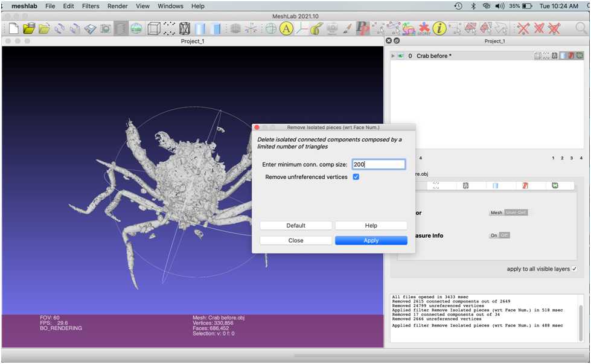The image size is (591, 364).
Task: Switch color toggle to User-Def
Action: [x=516, y=212]
